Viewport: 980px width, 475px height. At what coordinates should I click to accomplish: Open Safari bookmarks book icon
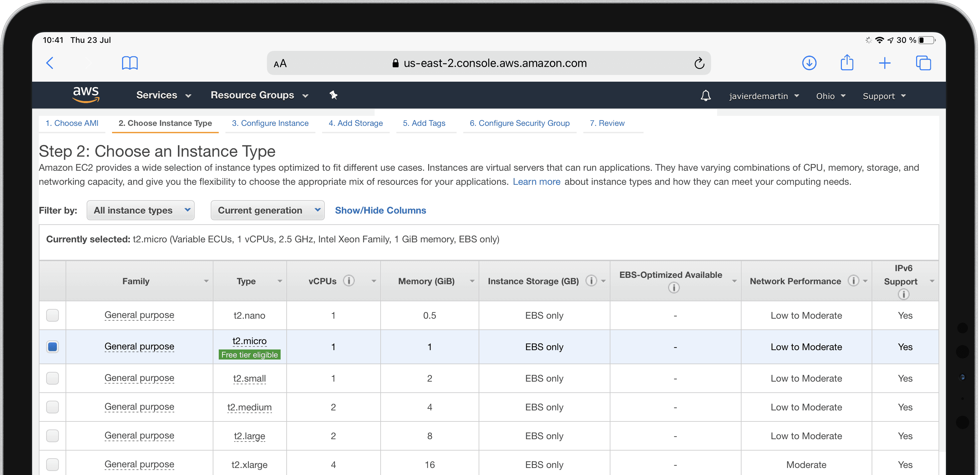pos(130,63)
